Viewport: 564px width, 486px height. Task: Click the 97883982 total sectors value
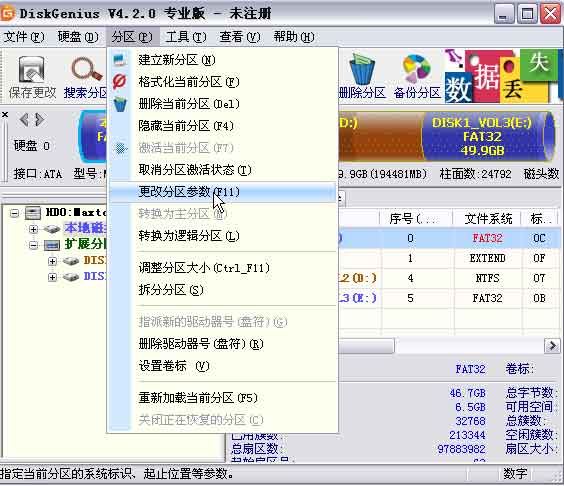pyautogui.click(x=461, y=449)
